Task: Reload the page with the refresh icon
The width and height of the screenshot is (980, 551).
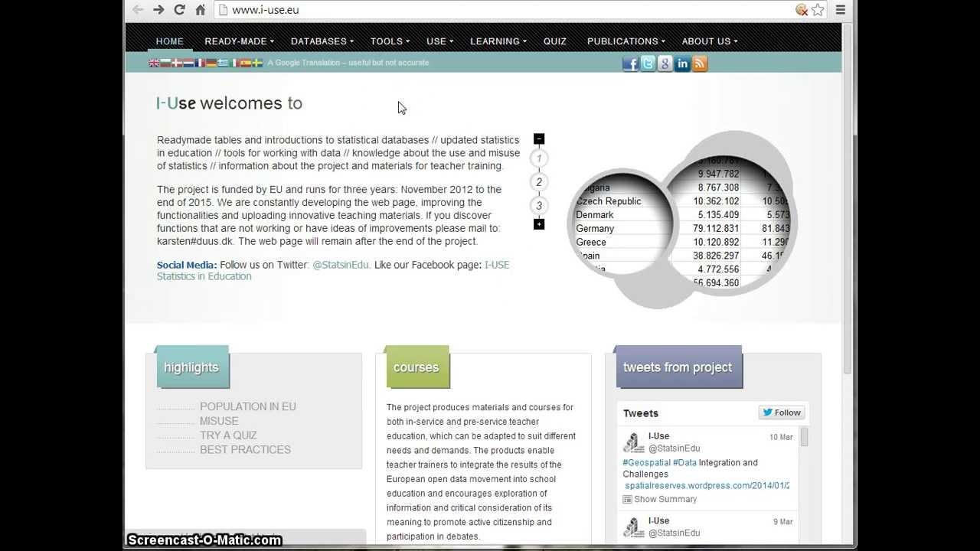Action: pyautogui.click(x=179, y=10)
